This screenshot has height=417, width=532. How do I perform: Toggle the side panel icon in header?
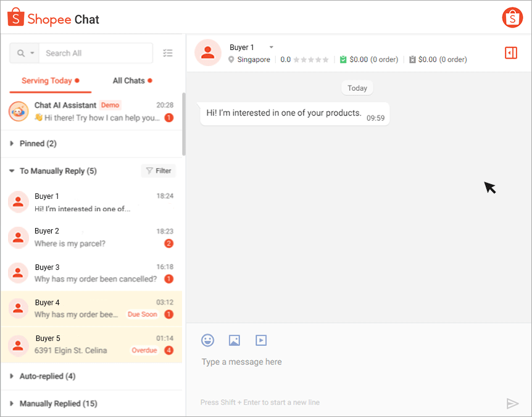[x=510, y=53]
